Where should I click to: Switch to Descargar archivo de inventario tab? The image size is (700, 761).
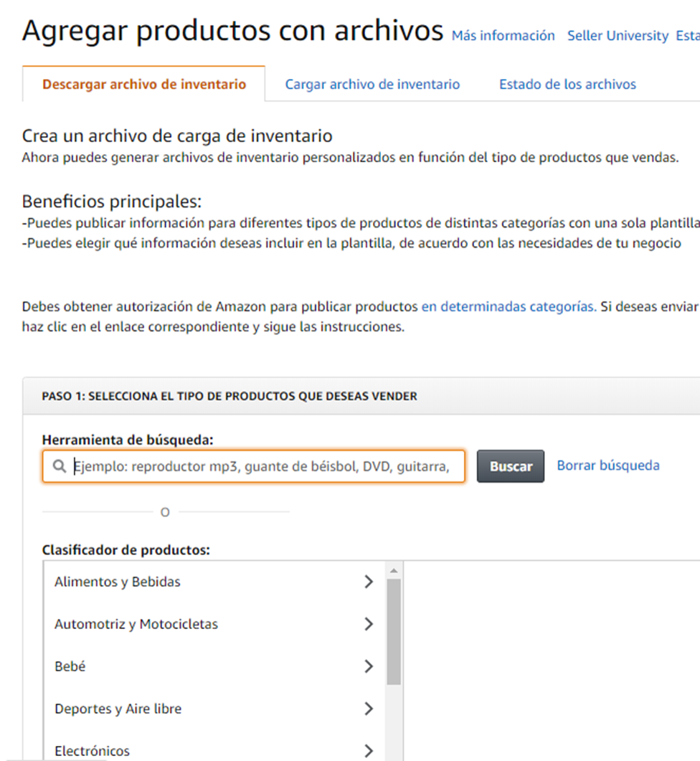coord(144,85)
